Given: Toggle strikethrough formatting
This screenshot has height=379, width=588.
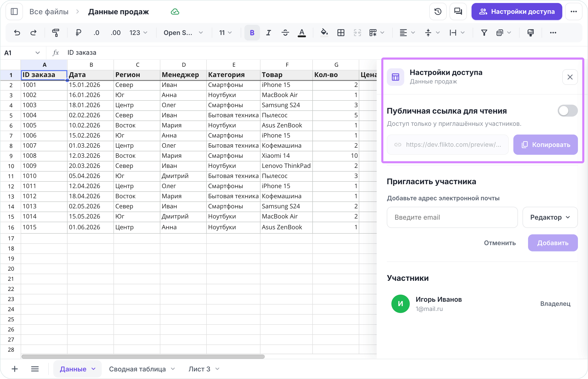Looking at the screenshot, I should click(285, 33).
